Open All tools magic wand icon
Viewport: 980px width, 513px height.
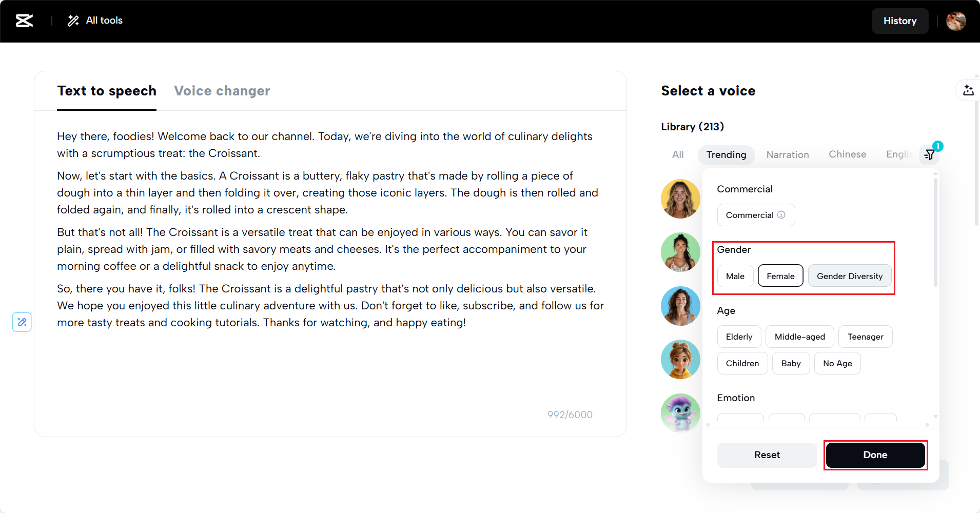73,21
